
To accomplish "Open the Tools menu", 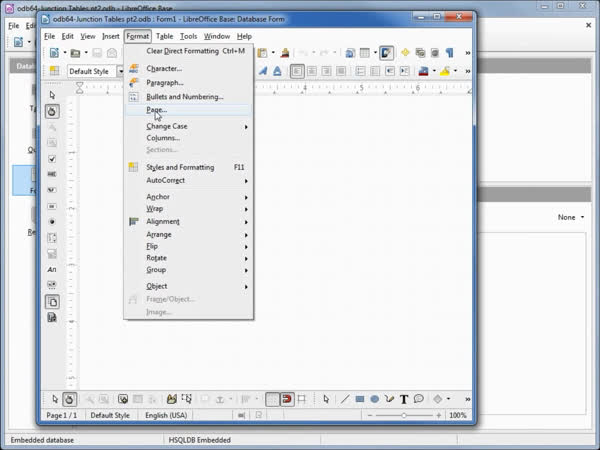I will pyautogui.click(x=189, y=36).
